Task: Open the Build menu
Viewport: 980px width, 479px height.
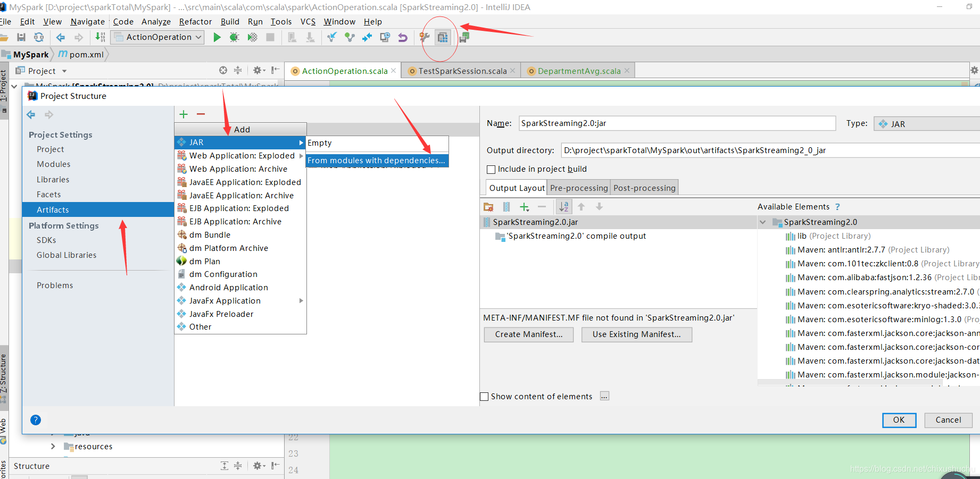Action: [x=230, y=22]
